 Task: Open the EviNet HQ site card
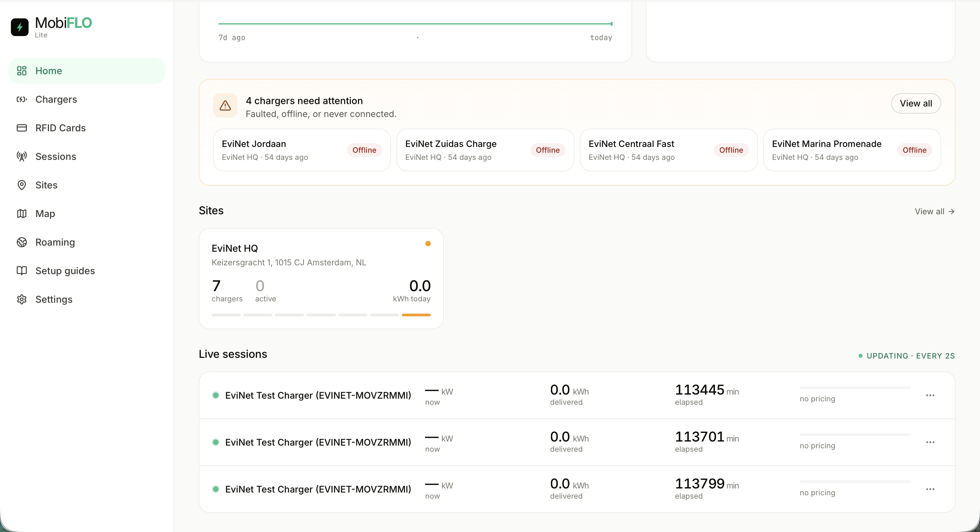coord(321,278)
